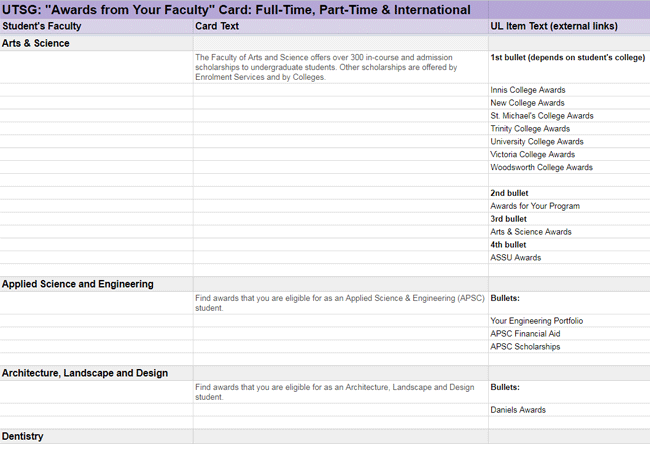Screen dimensions: 650x450
Task: Select the Architecture student card text cell
Action: click(340, 392)
